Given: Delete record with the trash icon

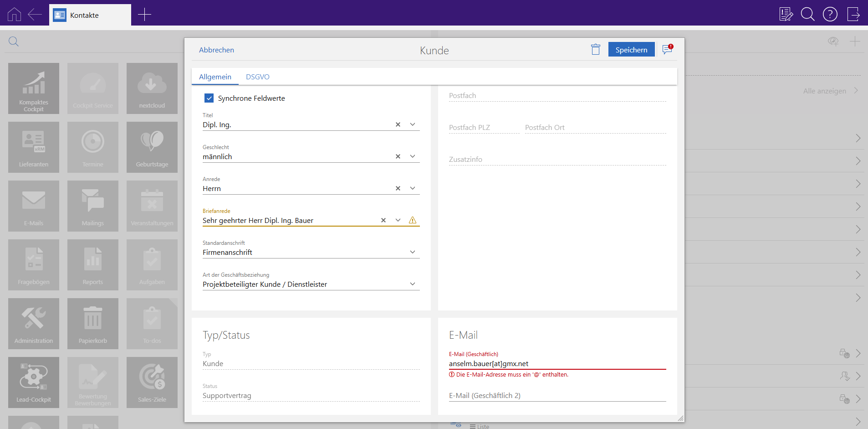Looking at the screenshot, I should pos(596,49).
